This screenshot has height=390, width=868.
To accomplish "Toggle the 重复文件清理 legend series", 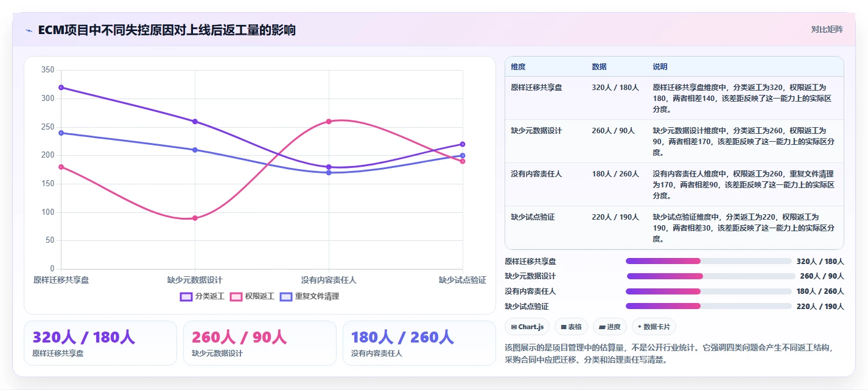I will pos(309,296).
